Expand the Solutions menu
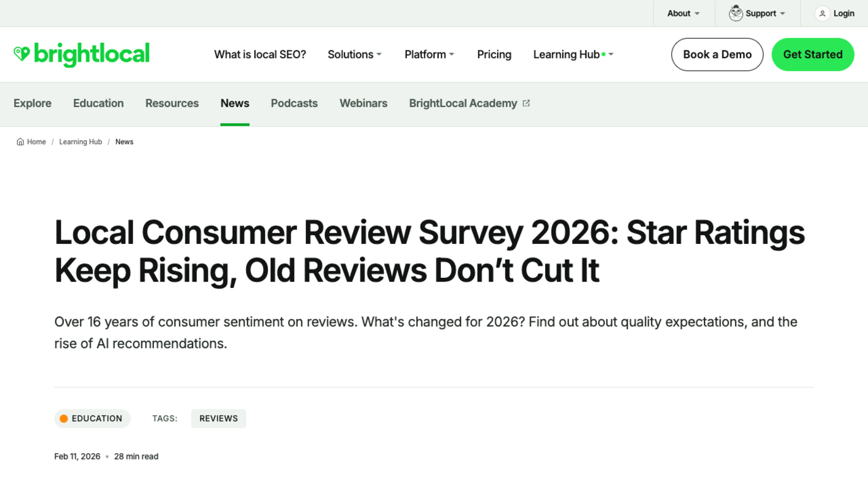Viewport: 868px width, 484px height. coord(355,54)
